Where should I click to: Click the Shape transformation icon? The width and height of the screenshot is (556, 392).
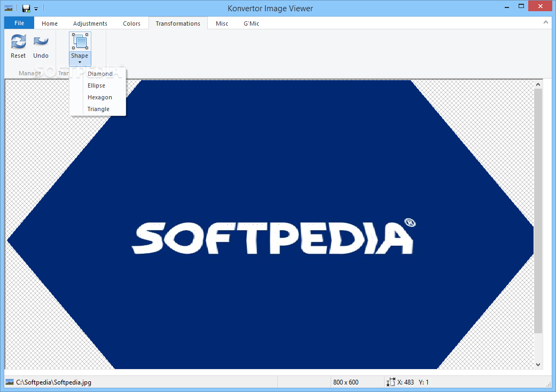click(x=80, y=42)
